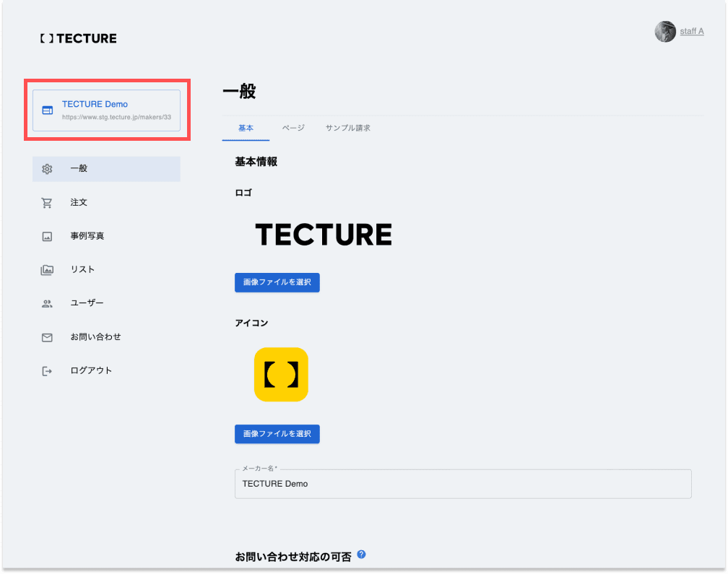Open the サンプル請求 tab

tap(347, 128)
